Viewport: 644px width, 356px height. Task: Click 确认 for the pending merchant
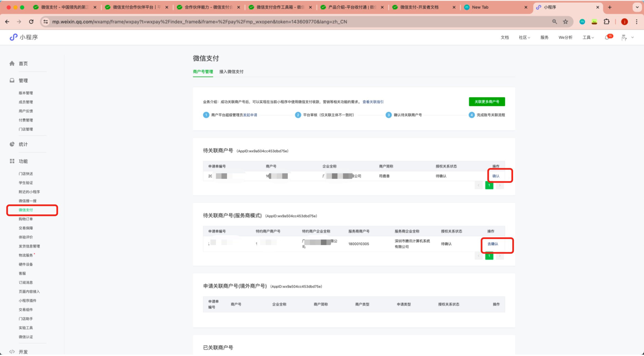(496, 176)
